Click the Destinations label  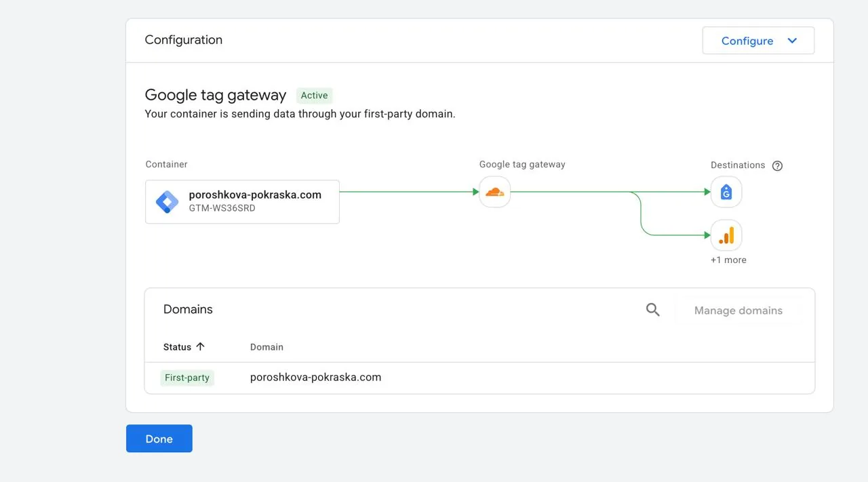(738, 165)
